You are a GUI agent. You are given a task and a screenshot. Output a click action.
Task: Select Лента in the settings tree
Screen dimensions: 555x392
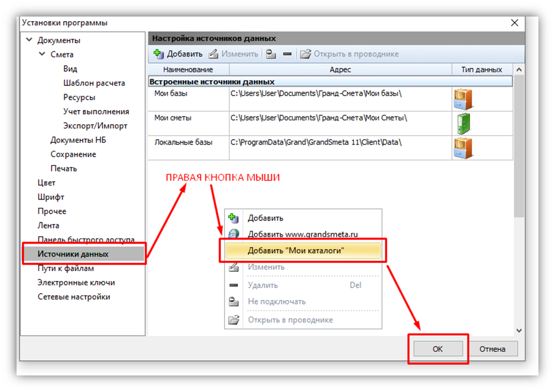coord(49,225)
